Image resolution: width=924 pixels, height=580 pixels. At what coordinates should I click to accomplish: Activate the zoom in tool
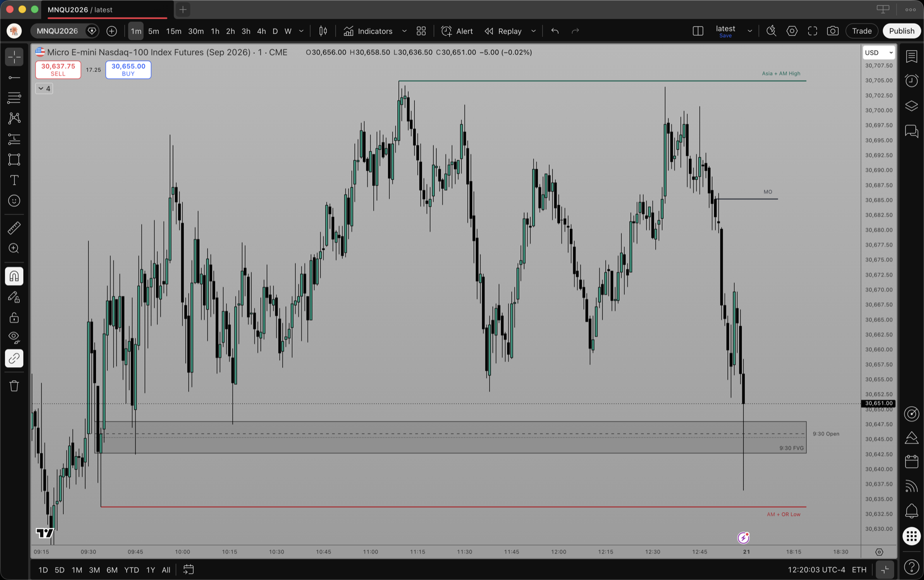14,249
